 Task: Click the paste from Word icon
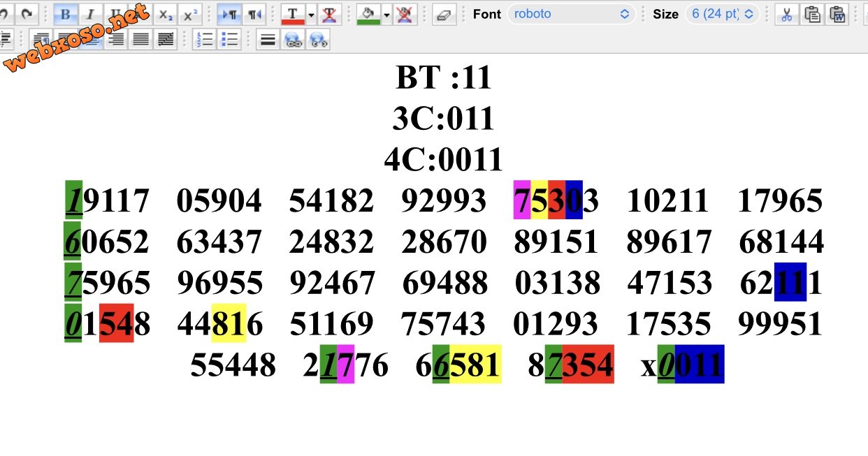point(837,14)
